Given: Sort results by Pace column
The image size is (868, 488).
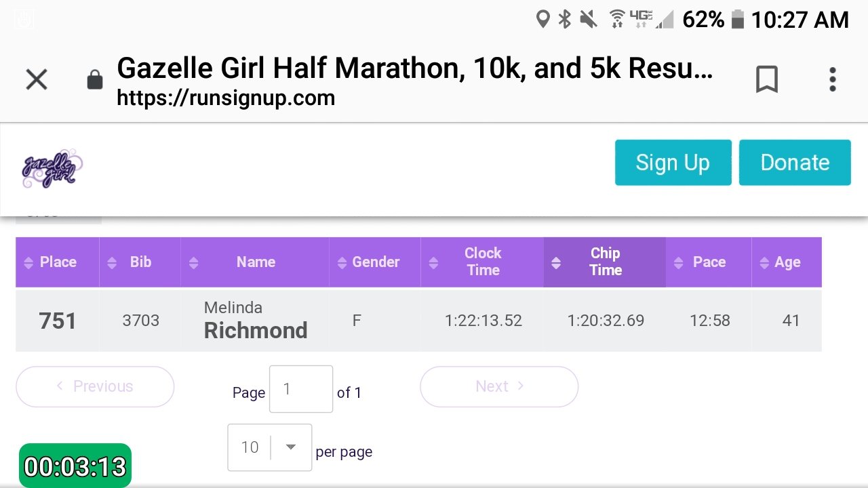Looking at the screenshot, I should point(709,262).
